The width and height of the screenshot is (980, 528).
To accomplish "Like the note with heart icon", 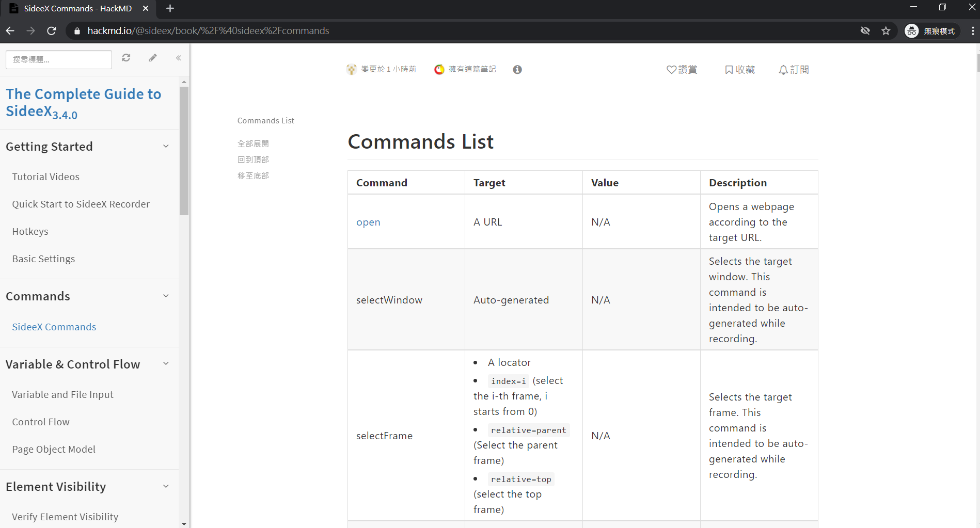I will 671,70.
